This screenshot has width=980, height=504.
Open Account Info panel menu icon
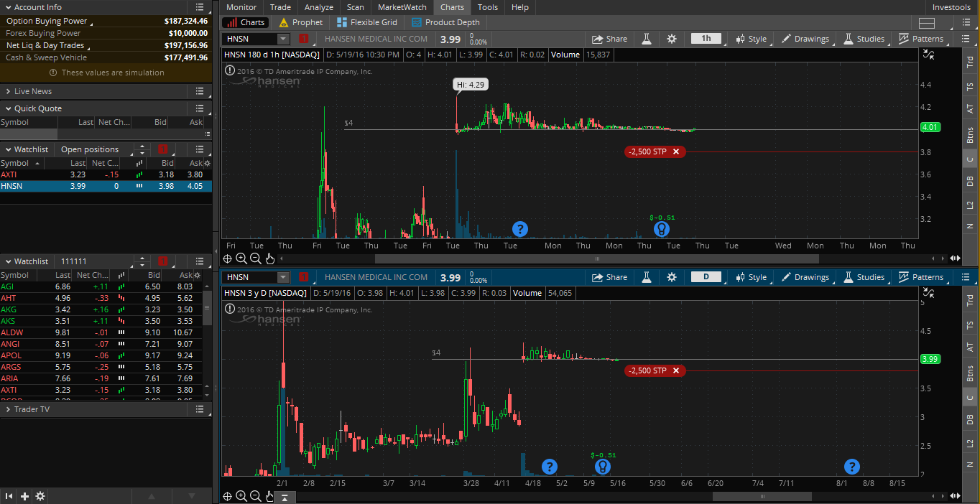(x=200, y=7)
